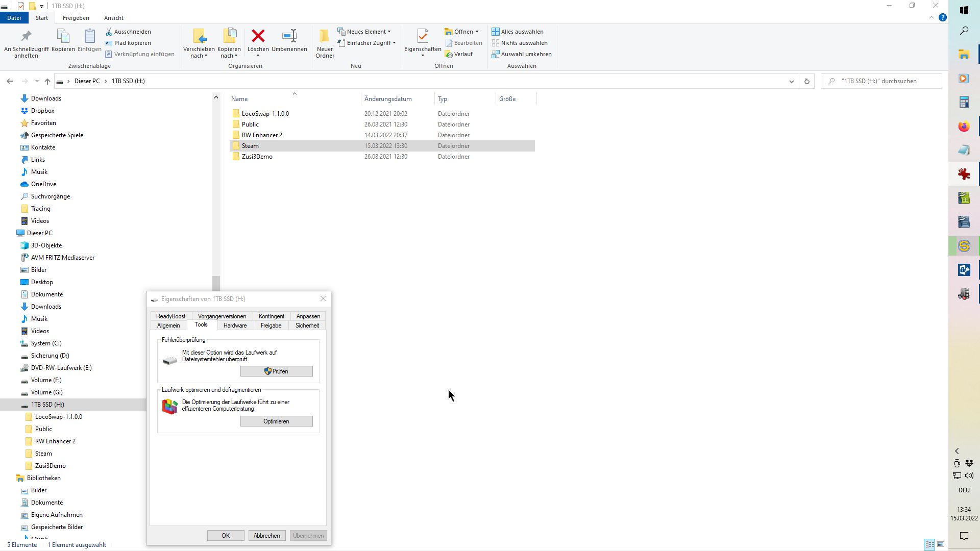
Task: Click the Kopieren icon in Zwischenablage
Action: point(63,36)
